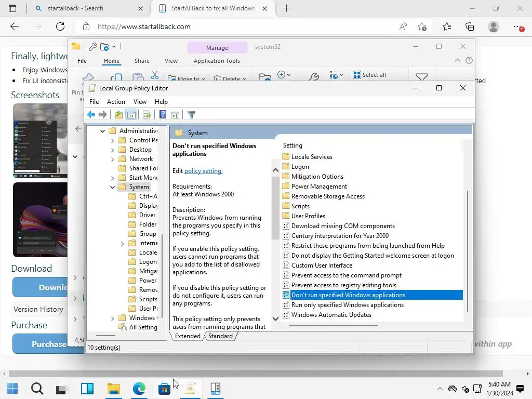Open the Move to dropdown in Explorer
Viewport: 532px width, 399px height.
187,78
